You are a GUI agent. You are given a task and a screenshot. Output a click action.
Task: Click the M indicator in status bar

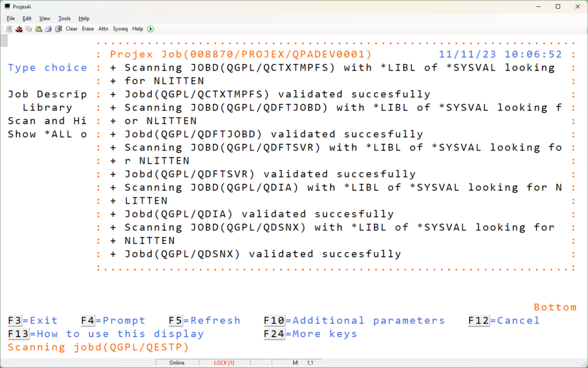[295, 363]
